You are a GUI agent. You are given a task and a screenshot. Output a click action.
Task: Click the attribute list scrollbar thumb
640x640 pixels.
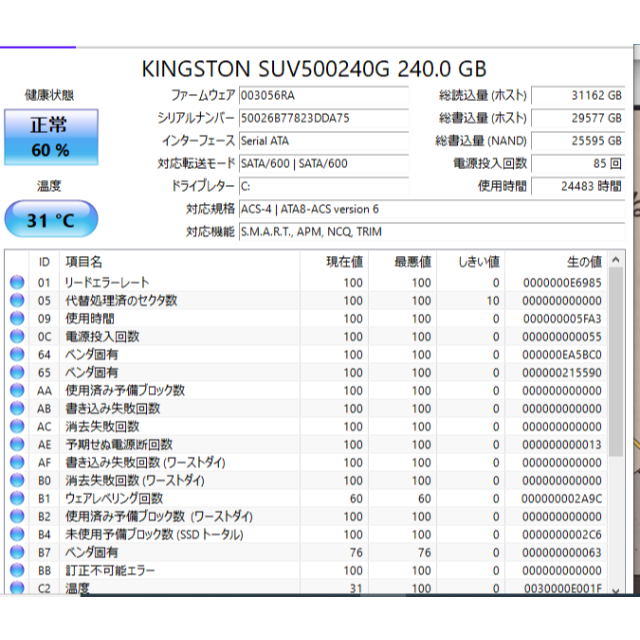616,362
